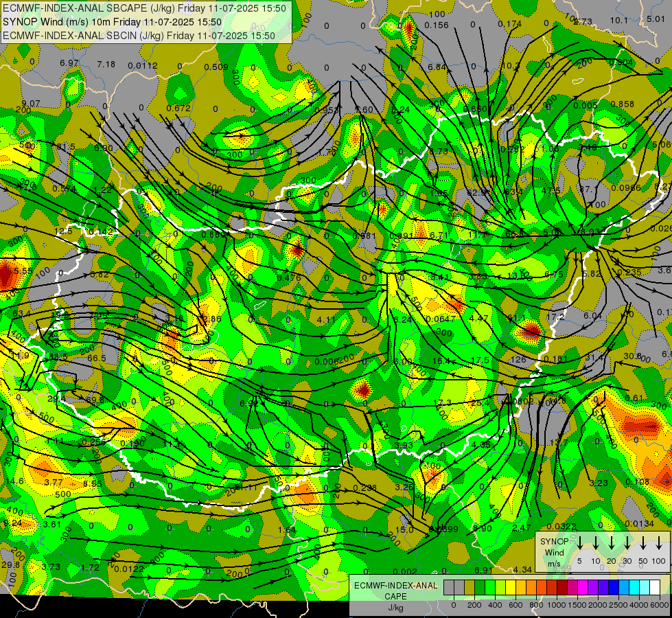Click the map value '0.509'
The height and width of the screenshot is (618, 672).
tap(216, 67)
